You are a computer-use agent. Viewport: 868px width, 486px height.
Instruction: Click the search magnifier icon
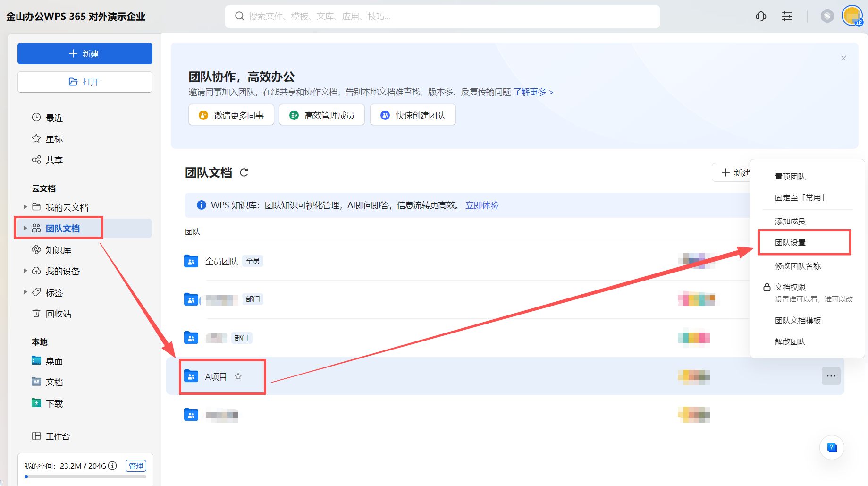240,16
